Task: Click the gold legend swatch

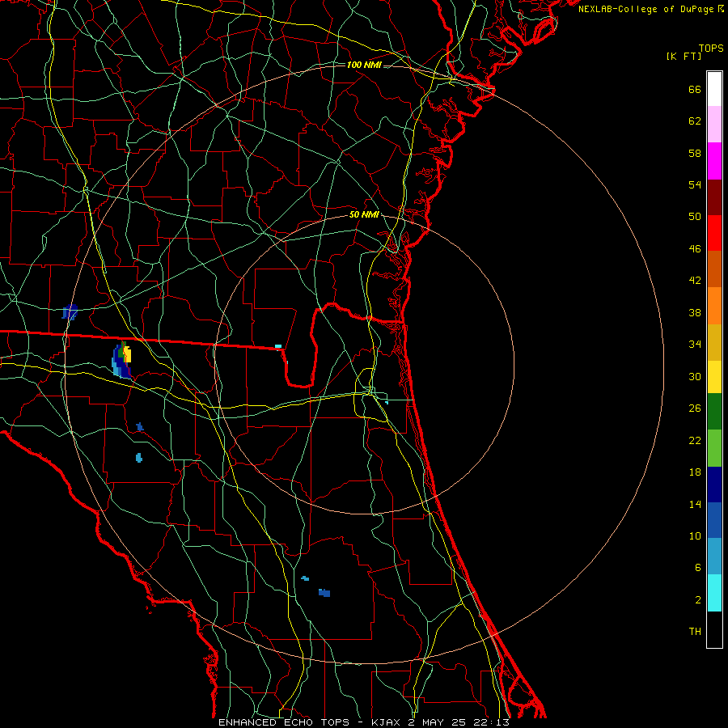Action: pyautogui.click(x=714, y=343)
